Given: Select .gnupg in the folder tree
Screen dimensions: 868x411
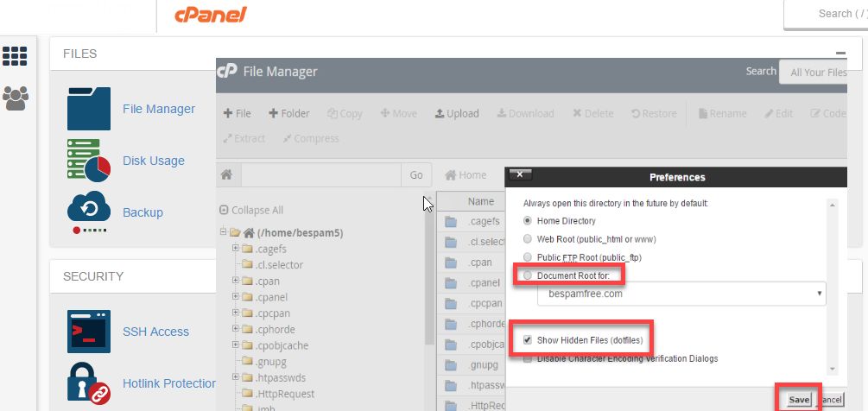Looking at the screenshot, I should [270, 361].
